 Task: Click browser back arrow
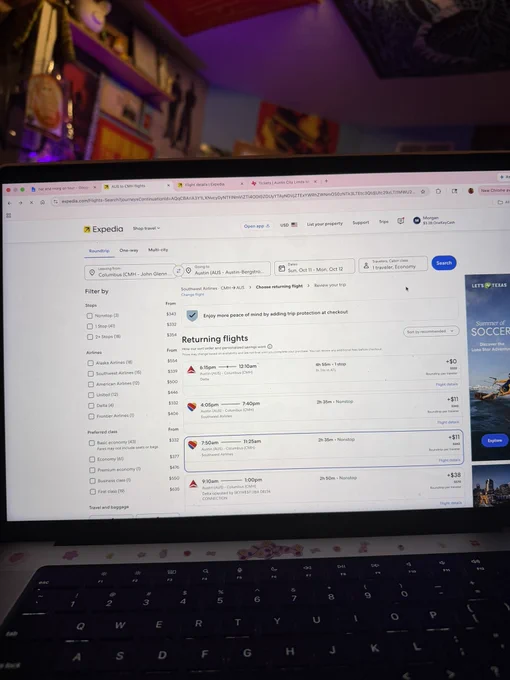pyautogui.click(x=10, y=203)
